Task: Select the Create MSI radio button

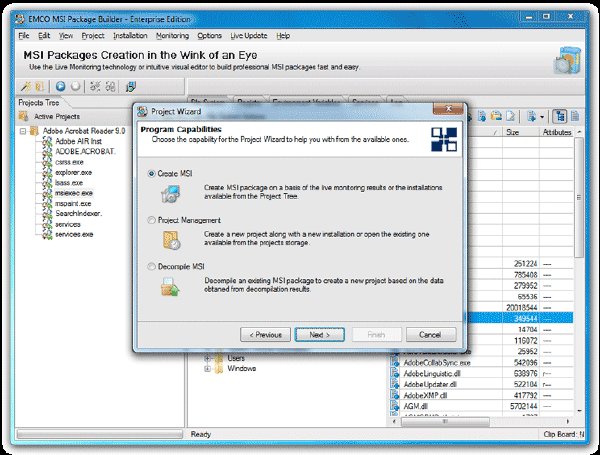Action: 152,173
